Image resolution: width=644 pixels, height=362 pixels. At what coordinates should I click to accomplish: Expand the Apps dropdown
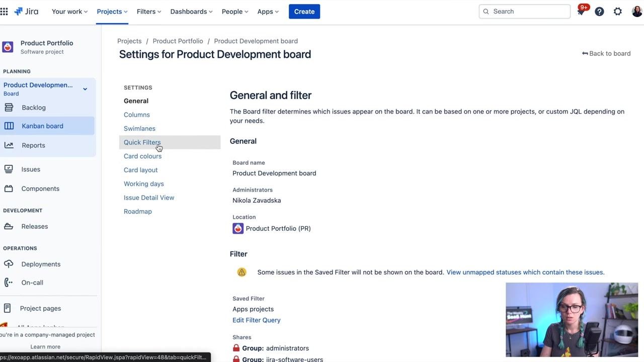coord(268,12)
